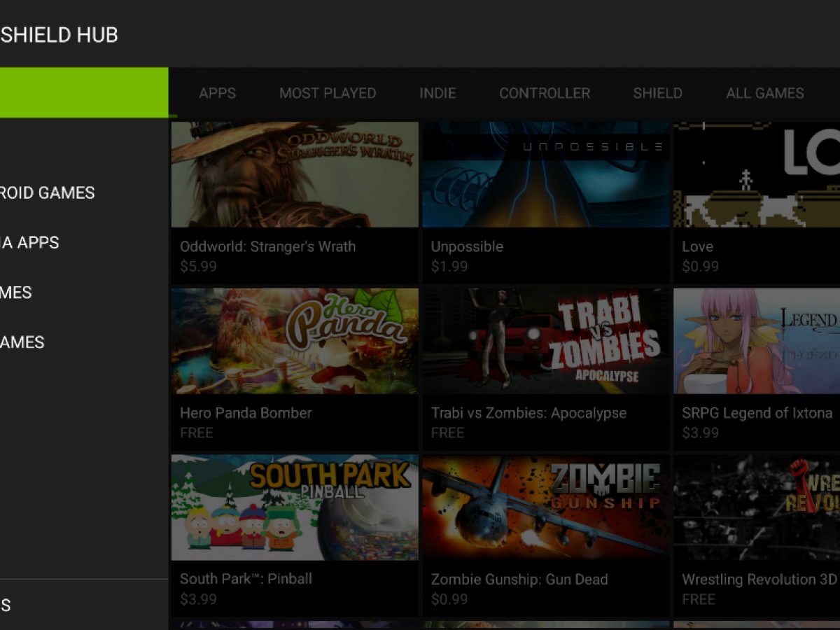
Task: Open the South Park Pinball thumbnail
Action: tap(295, 507)
